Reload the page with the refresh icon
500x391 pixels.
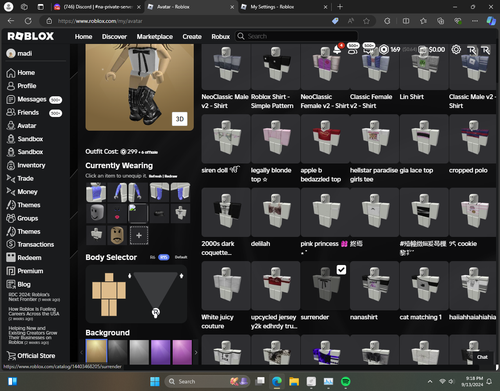28,21
